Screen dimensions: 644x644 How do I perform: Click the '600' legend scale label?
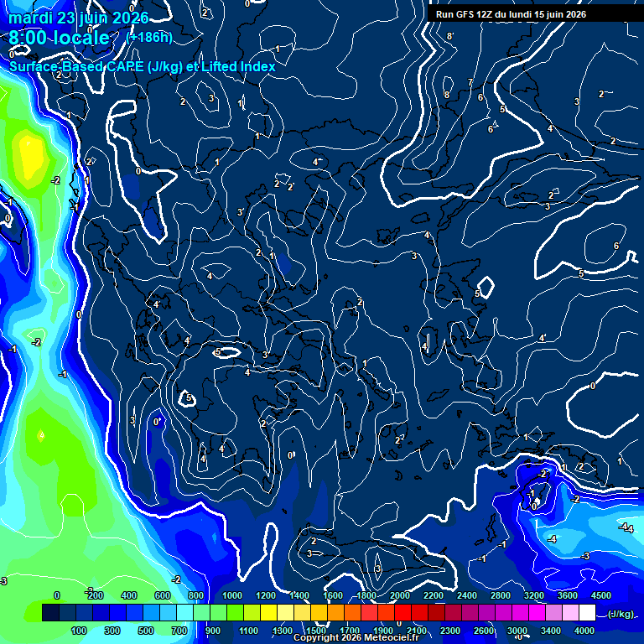163,595
